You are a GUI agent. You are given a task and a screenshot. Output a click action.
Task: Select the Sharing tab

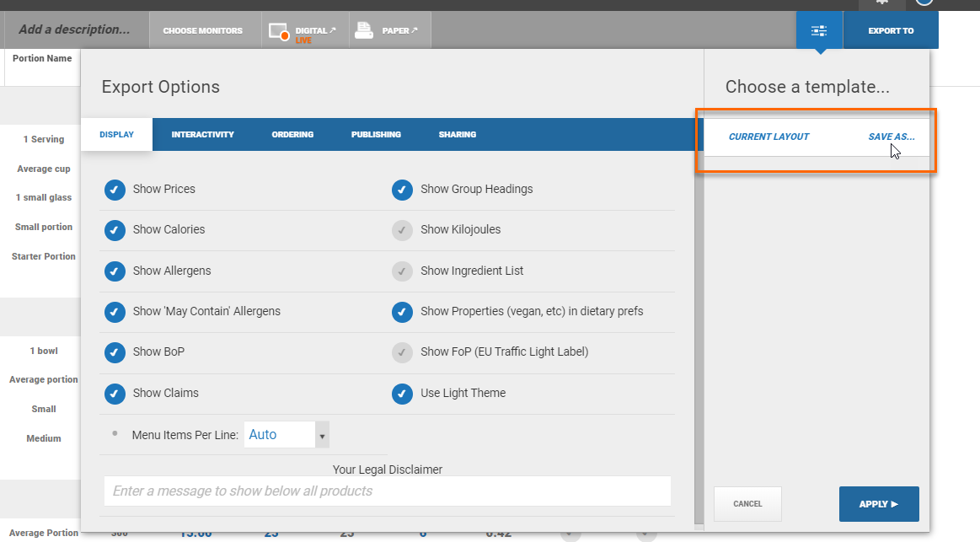pos(457,135)
